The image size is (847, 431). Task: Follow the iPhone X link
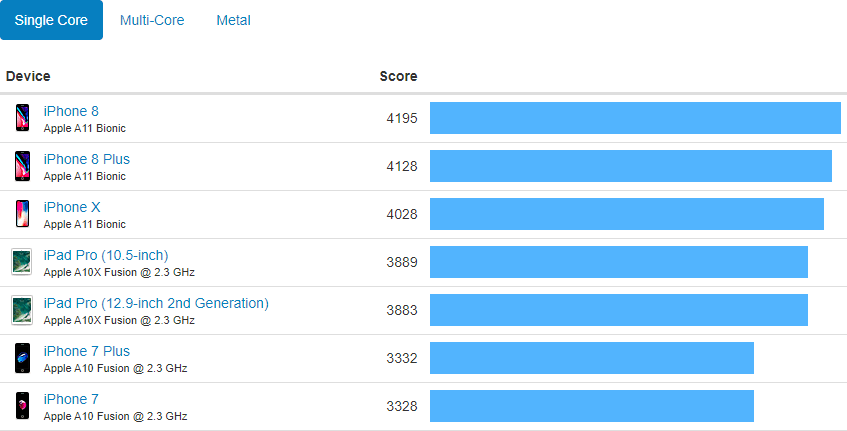pos(71,207)
